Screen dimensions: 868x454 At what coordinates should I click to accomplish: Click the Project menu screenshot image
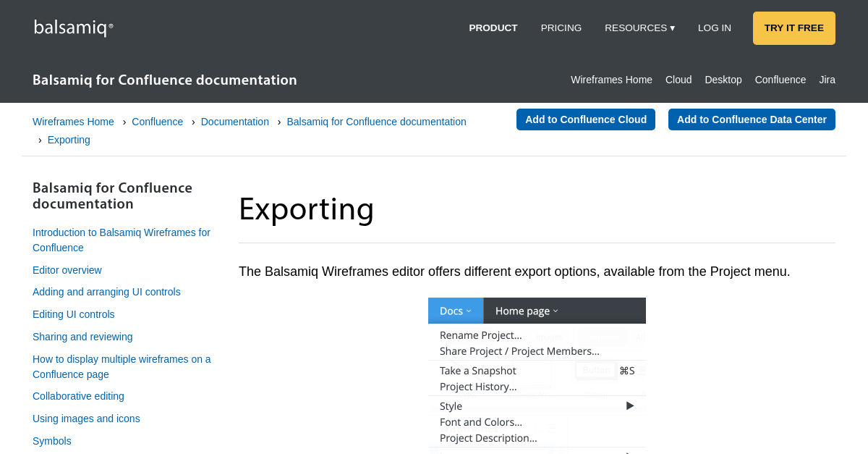[537, 376]
